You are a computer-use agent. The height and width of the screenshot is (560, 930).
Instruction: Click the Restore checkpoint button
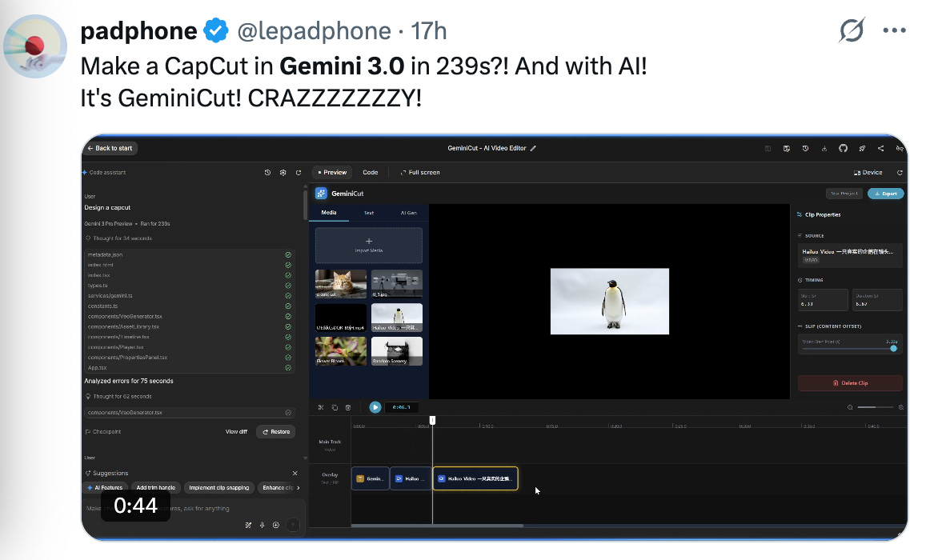pos(276,431)
